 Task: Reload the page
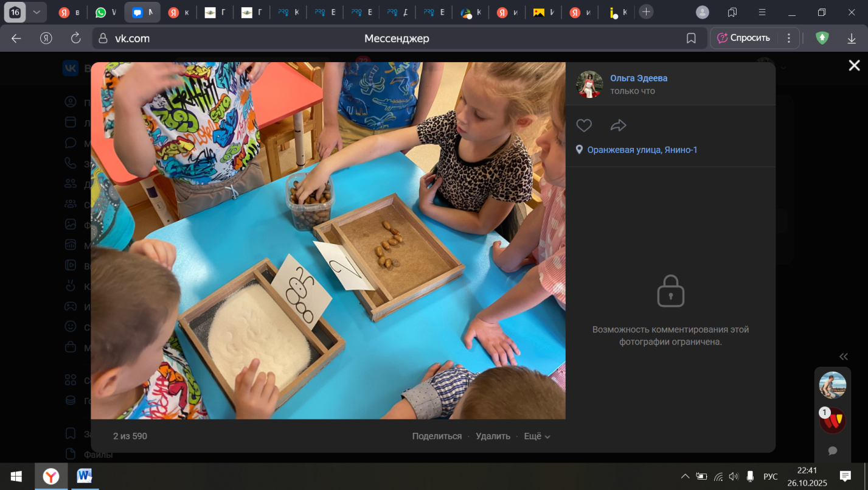(76, 38)
